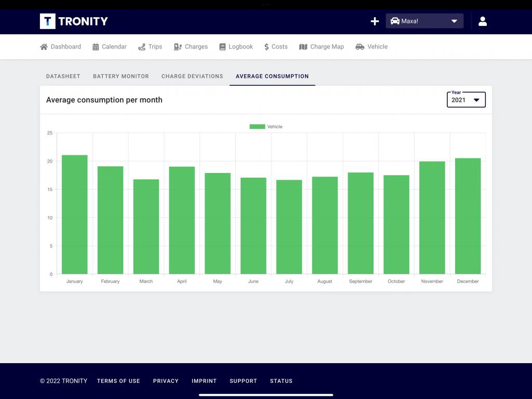532x399 pixels.
Task: Open the Charge Map menu
Action: (321, 47)
